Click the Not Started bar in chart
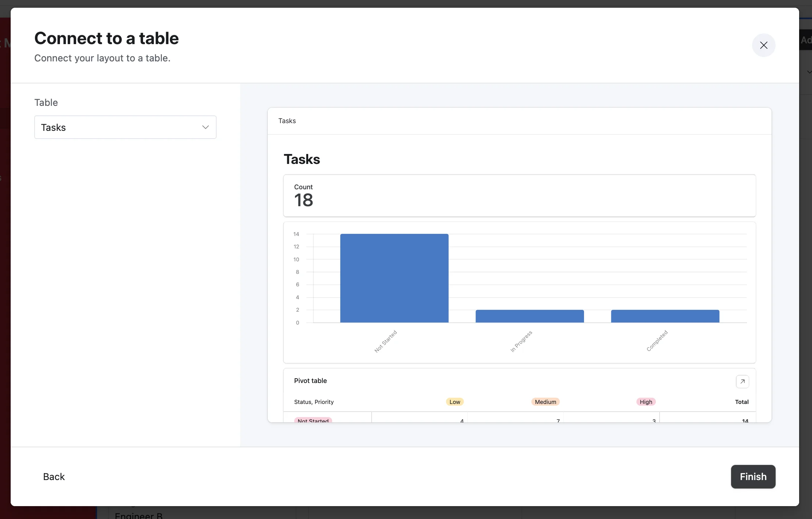This screenshot has height=519, width=812. pos(394,278)
